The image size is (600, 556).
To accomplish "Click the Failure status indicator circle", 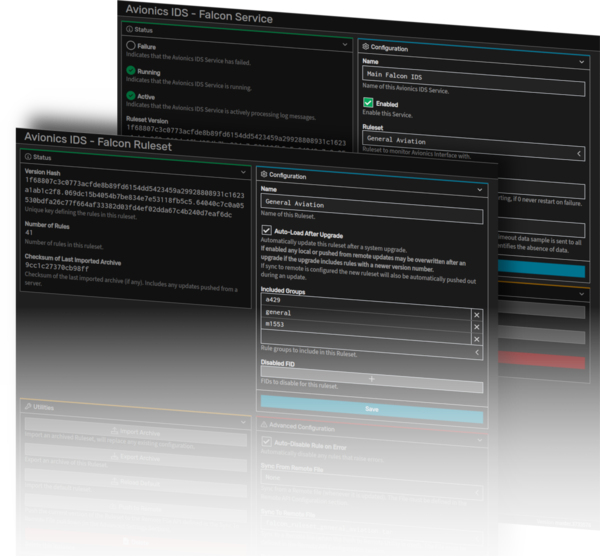I will point(130,46).
